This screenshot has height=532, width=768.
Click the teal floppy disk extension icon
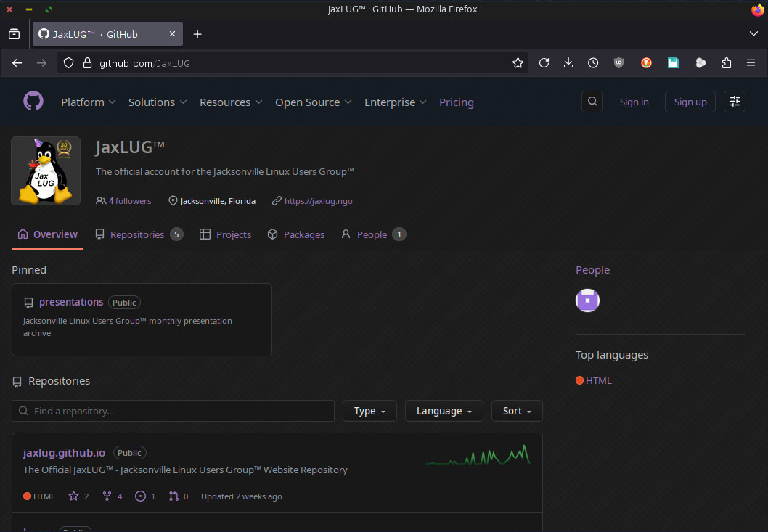(673, 62)
